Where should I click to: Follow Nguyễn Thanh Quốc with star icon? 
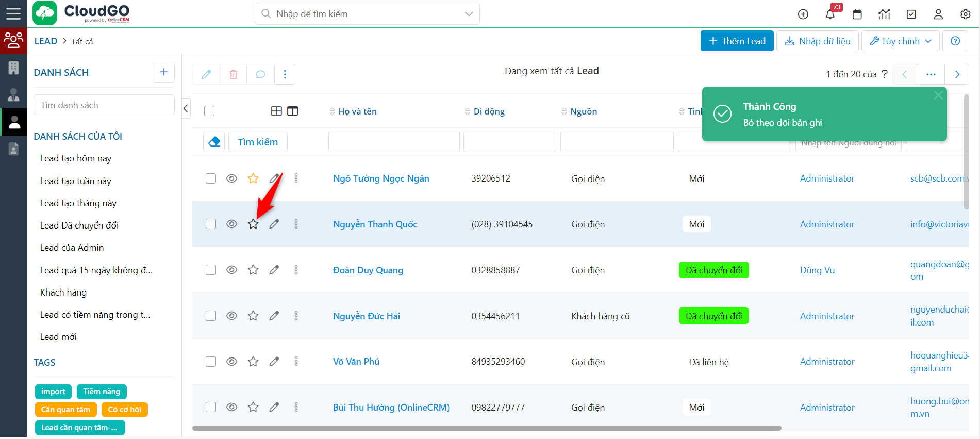tap(253, 224)
